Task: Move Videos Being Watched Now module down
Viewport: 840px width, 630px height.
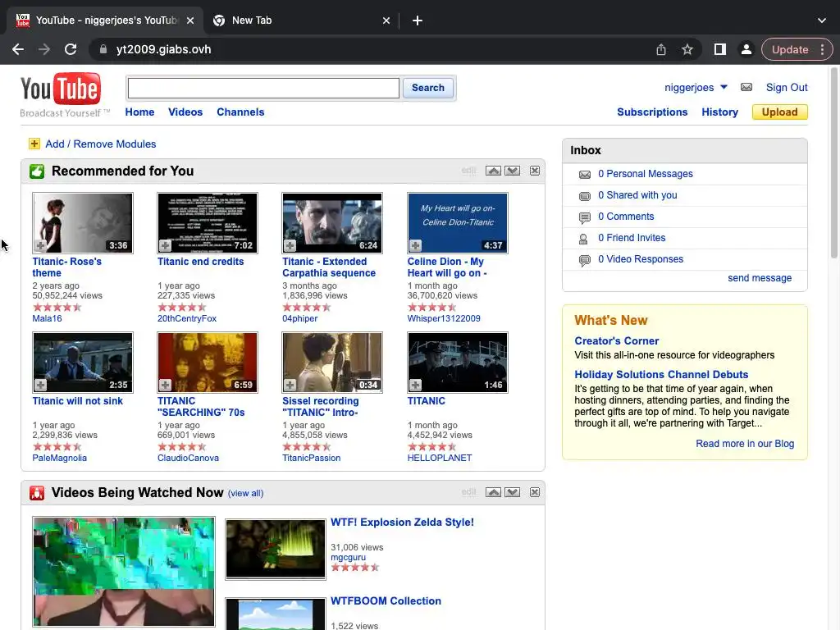Action: coord(513,492)
